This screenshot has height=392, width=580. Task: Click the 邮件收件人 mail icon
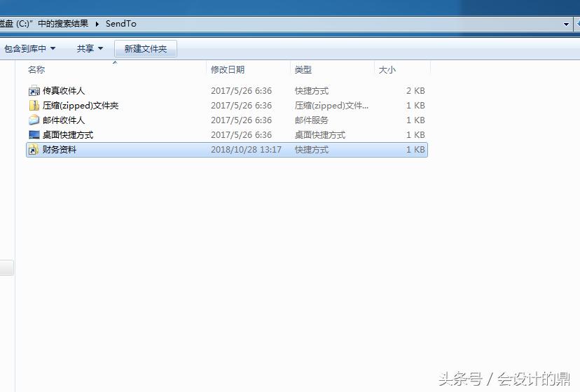(x=34, y=120)
